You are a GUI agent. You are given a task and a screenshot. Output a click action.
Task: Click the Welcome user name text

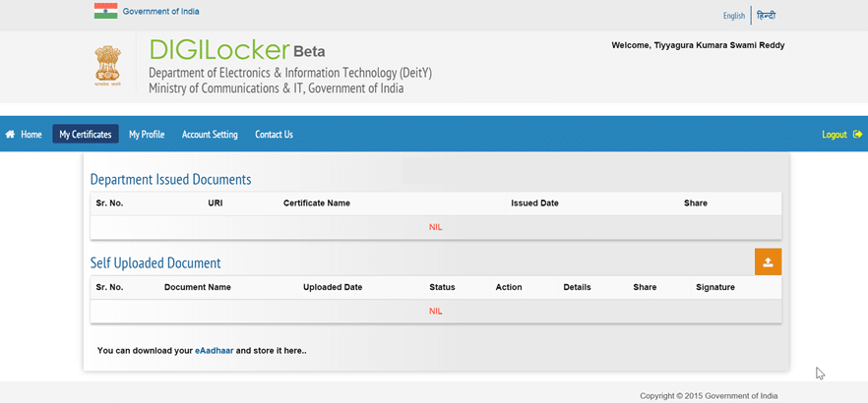tap(698, 45)
